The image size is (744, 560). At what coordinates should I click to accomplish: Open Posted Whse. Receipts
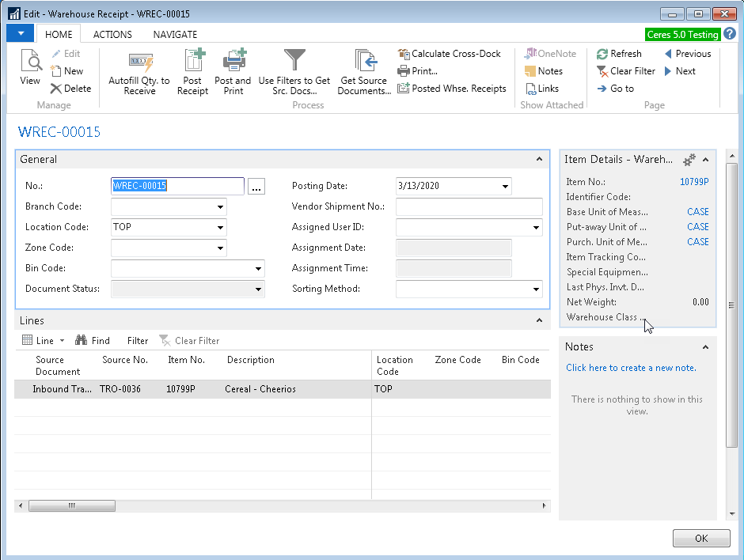click(452, 89)
